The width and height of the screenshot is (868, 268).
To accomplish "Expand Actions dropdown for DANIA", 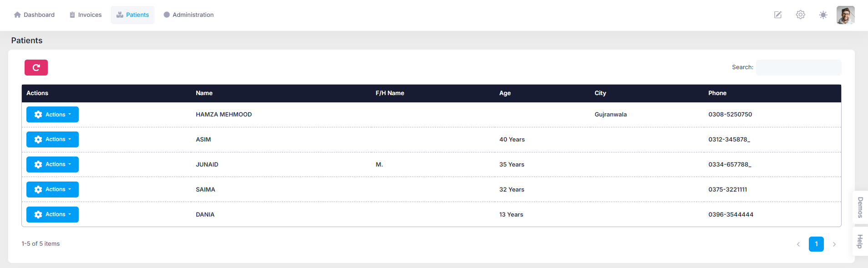I will point(52,215).
